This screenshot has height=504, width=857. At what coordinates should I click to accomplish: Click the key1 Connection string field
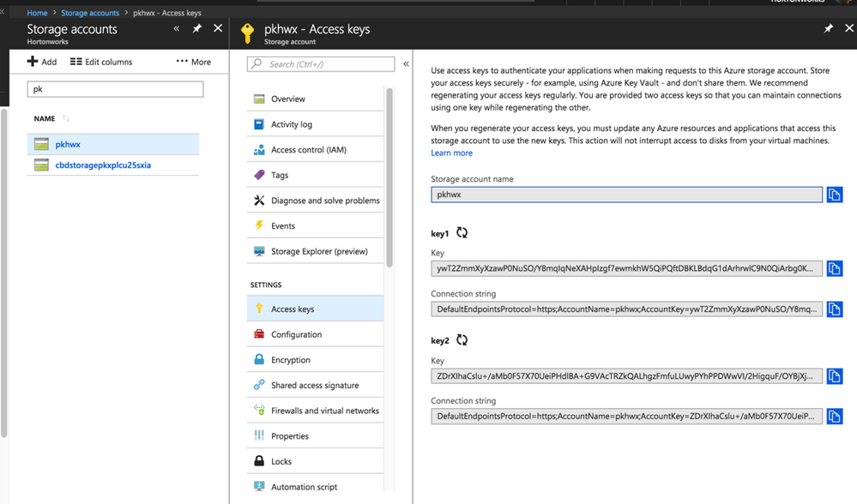pos(626,309)
